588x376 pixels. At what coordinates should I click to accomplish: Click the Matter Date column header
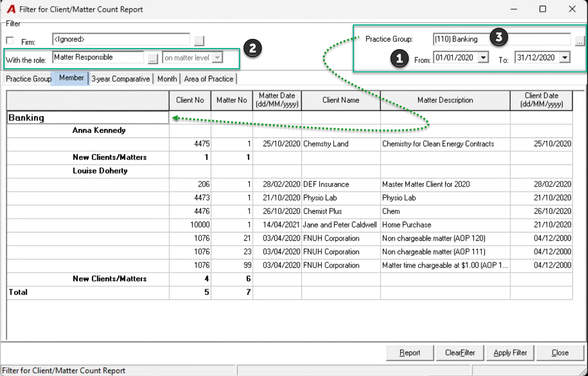(277, 100)
